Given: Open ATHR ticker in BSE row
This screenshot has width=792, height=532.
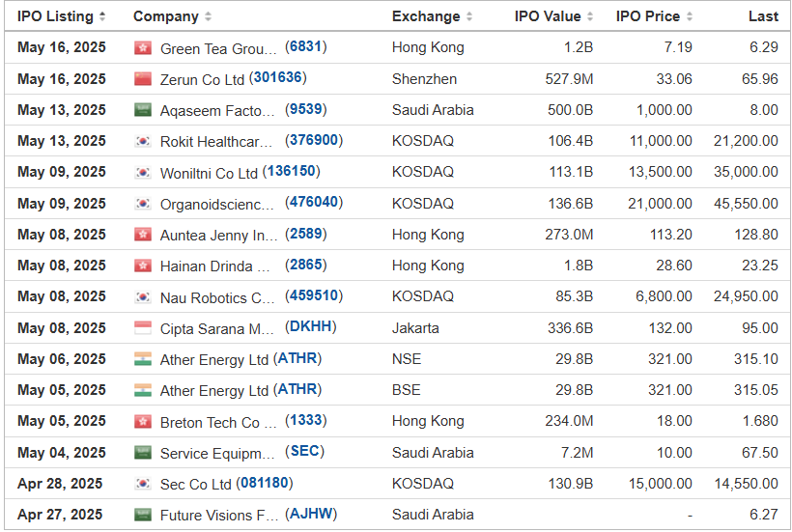Looking at the screenshot, I should [x=297, y=389].
